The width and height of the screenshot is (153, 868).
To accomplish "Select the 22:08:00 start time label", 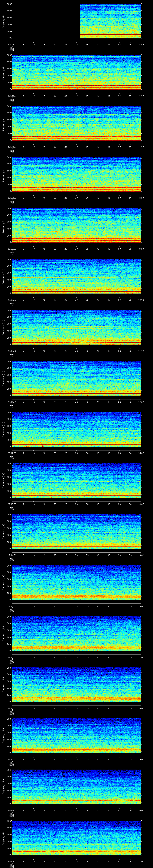I will coord(12,249).
